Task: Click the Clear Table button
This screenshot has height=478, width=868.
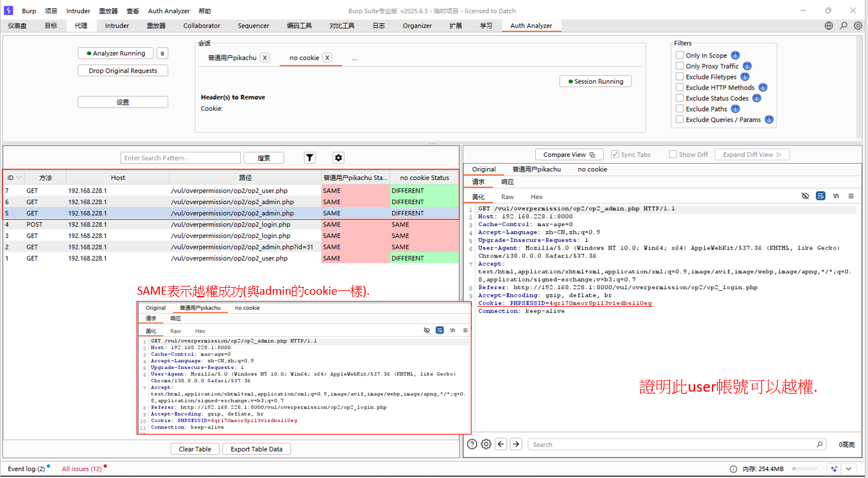Action: 195,449
